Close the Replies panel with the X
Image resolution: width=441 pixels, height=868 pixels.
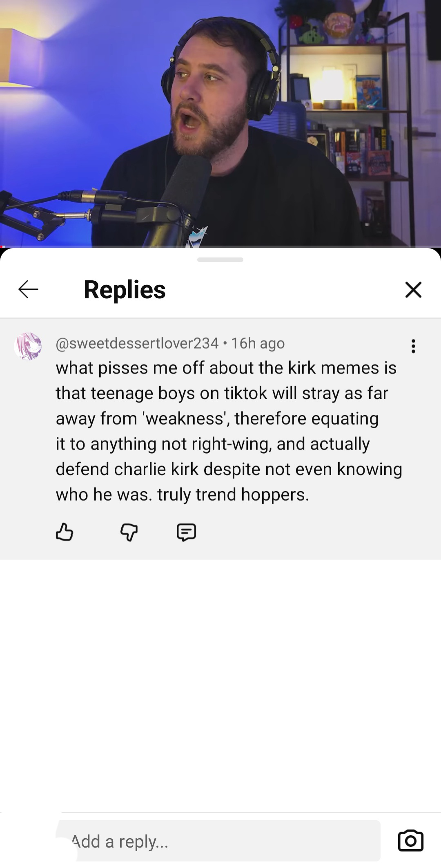tap(413, 290)
